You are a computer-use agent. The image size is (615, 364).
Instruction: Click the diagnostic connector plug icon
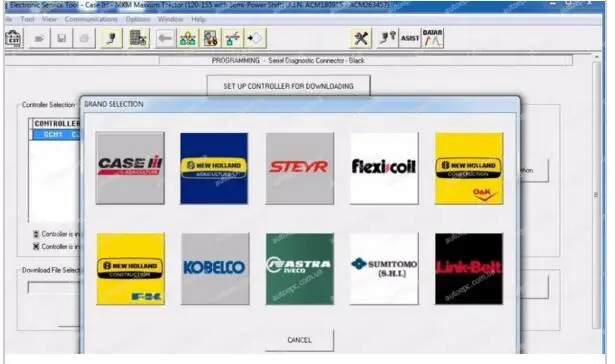click(112, 38)
